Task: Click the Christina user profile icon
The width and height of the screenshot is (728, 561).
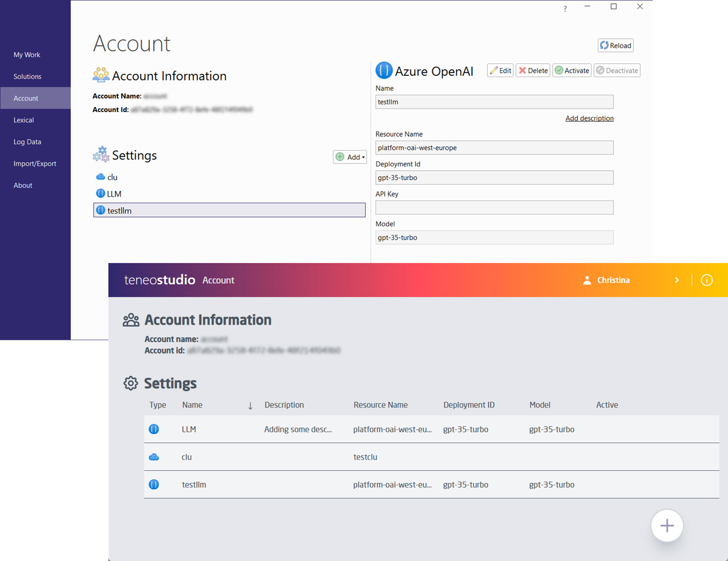Action: pyautogui.click(x=587, y=280)
